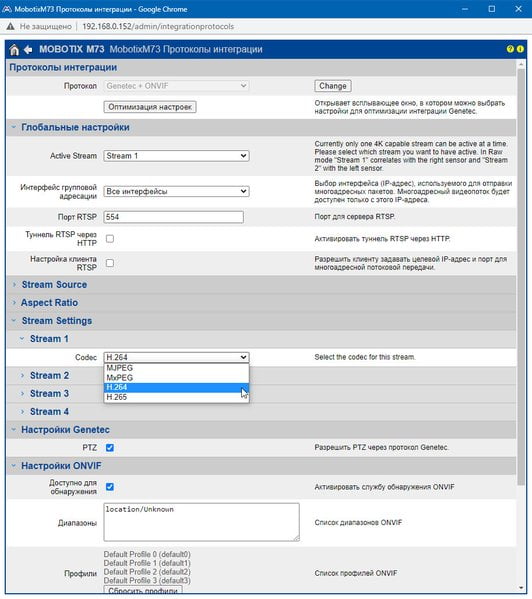Click the Список диапазонов ONVIF description
Image resolution: width=532 pixels, height=599 pixels.
pyautogui.click(x=358, y=523)
